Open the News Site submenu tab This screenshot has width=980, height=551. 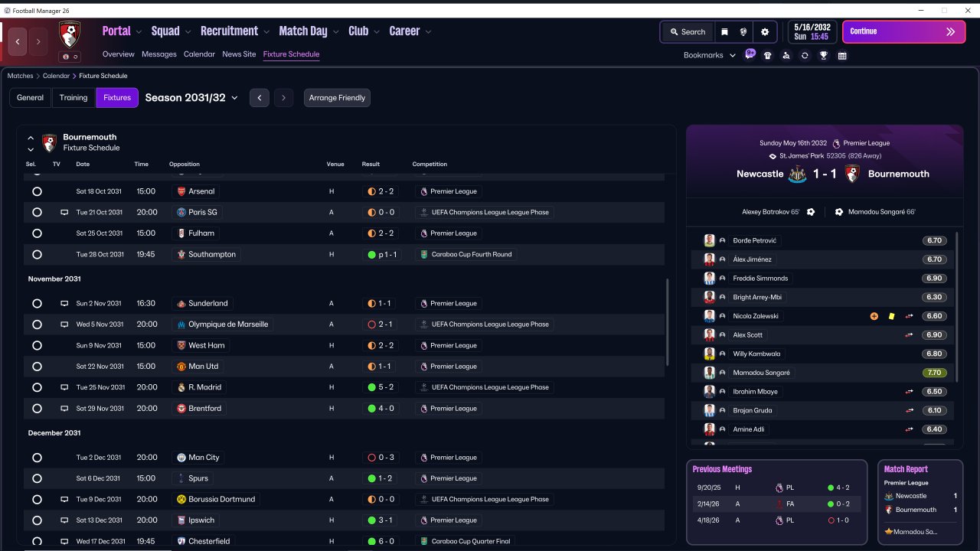(x=239, y=54)
